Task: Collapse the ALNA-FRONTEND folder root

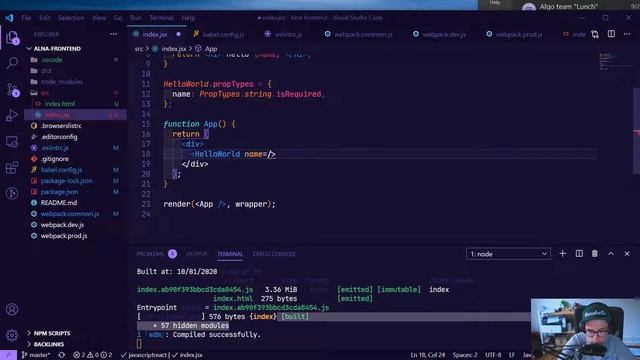Action: [x=57, y=49]
